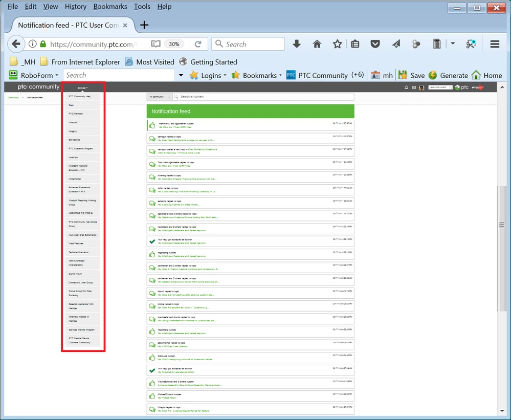Click the Search all content field
This screenshot has width=511, height=420.
tap(263, 97)
